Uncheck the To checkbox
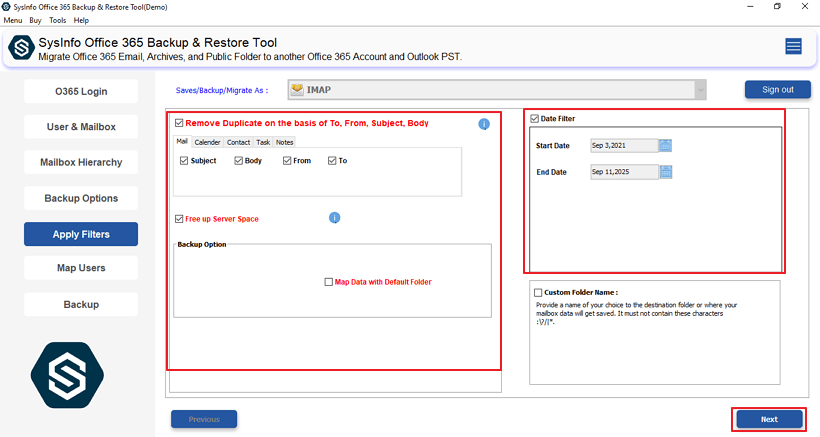This screenshot has height=437, width=820. [332, 160]
